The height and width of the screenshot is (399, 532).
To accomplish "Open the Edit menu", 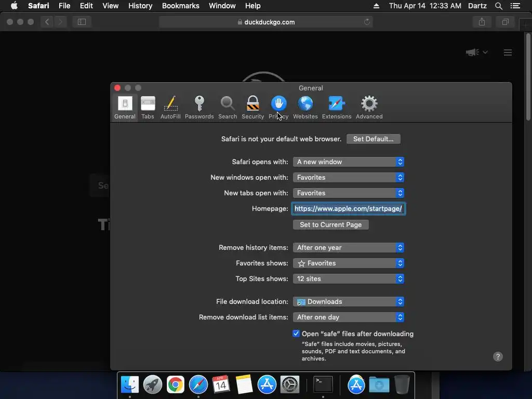I will pyautogui.click(x=86, y=6).
